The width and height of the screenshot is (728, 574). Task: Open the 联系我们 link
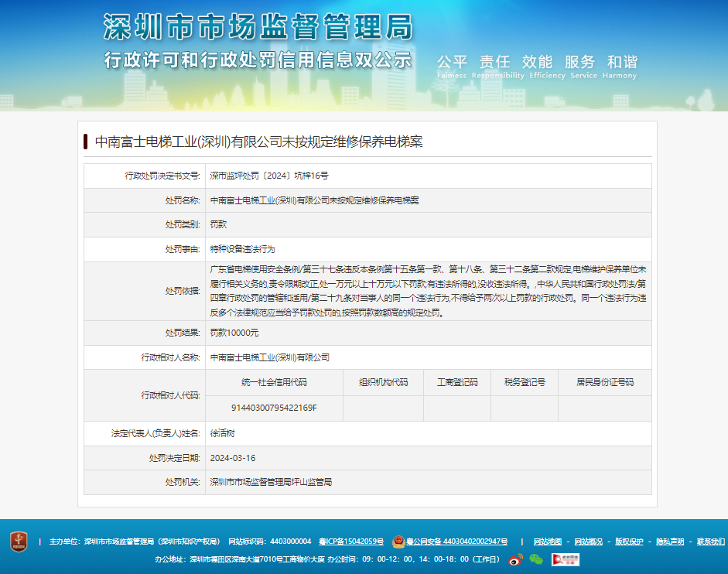pos(711,542)
